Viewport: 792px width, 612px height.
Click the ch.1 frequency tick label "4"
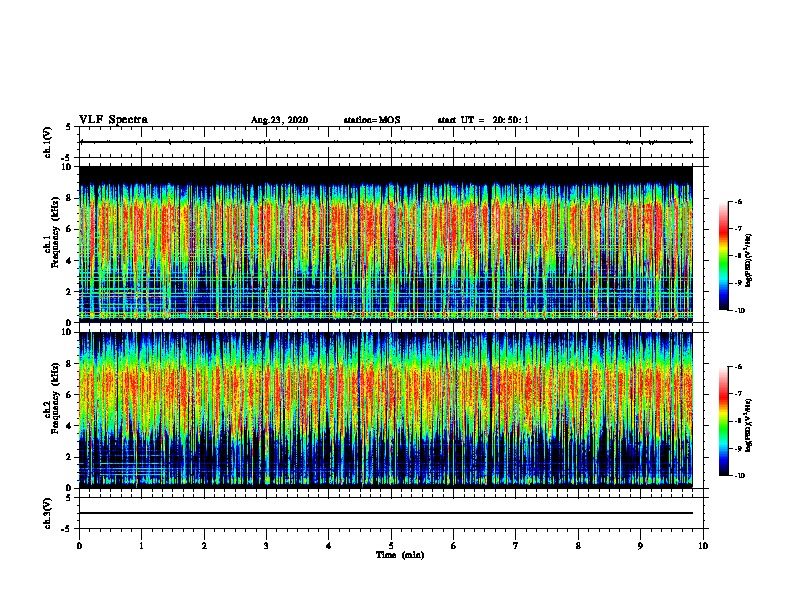point(70,261)
